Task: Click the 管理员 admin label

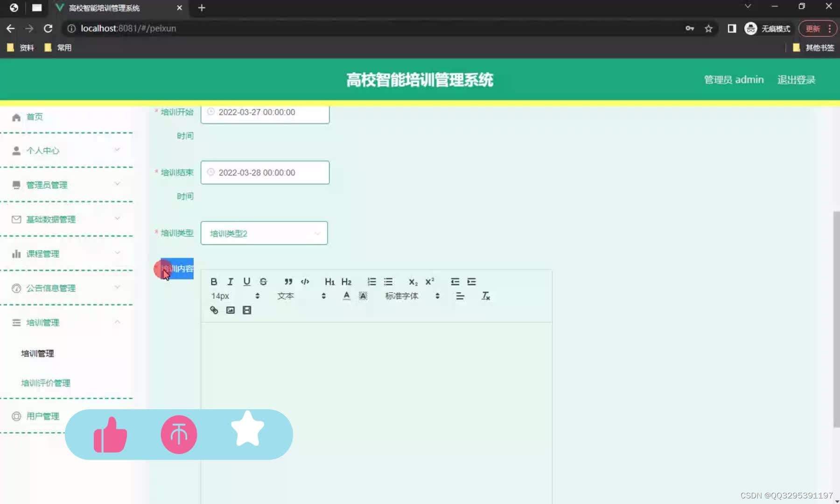Action: coord(734,80)
